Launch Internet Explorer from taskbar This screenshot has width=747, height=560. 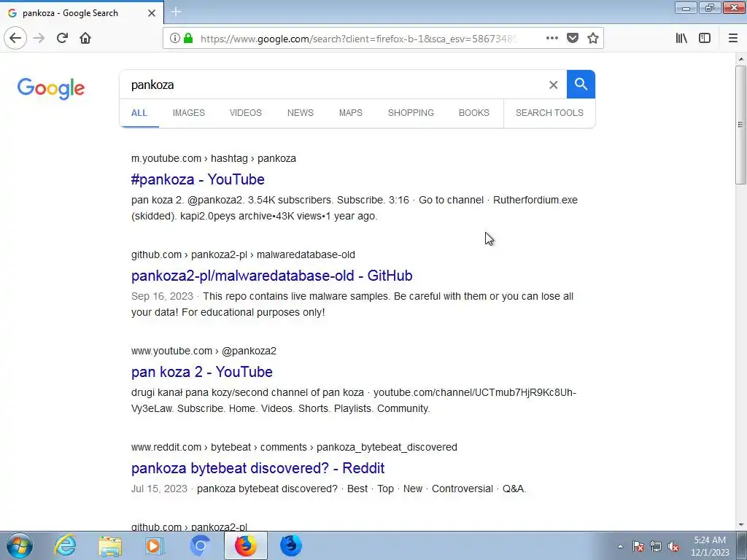(x=65, y=545)
